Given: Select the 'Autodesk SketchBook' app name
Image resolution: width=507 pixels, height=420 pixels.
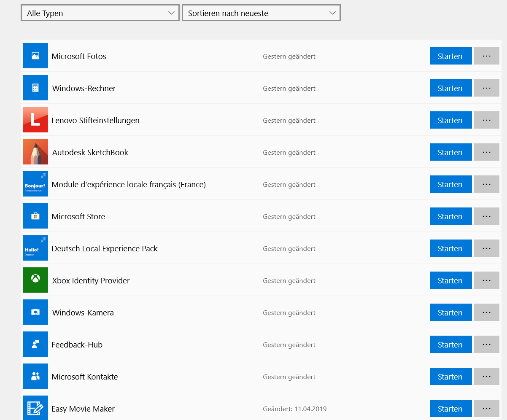Looking at the screenshot, I should pyautogui.click(x=90, y=152).
